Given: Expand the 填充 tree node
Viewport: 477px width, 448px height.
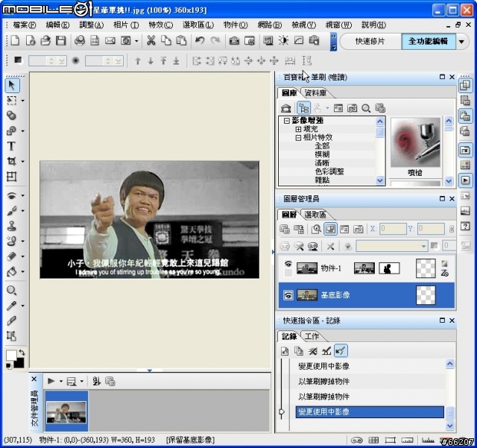Looking at the screenshot, I should (x=298, y=130).
